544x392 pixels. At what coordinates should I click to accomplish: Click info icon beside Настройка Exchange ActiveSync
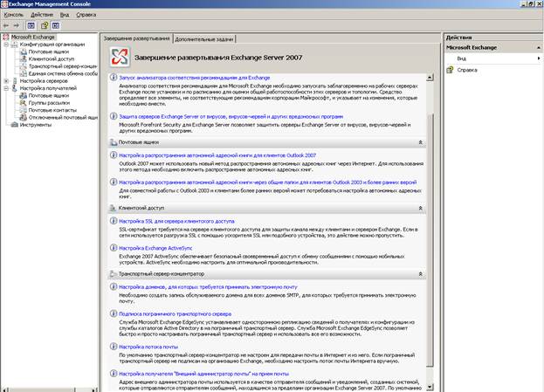point(114,248)
